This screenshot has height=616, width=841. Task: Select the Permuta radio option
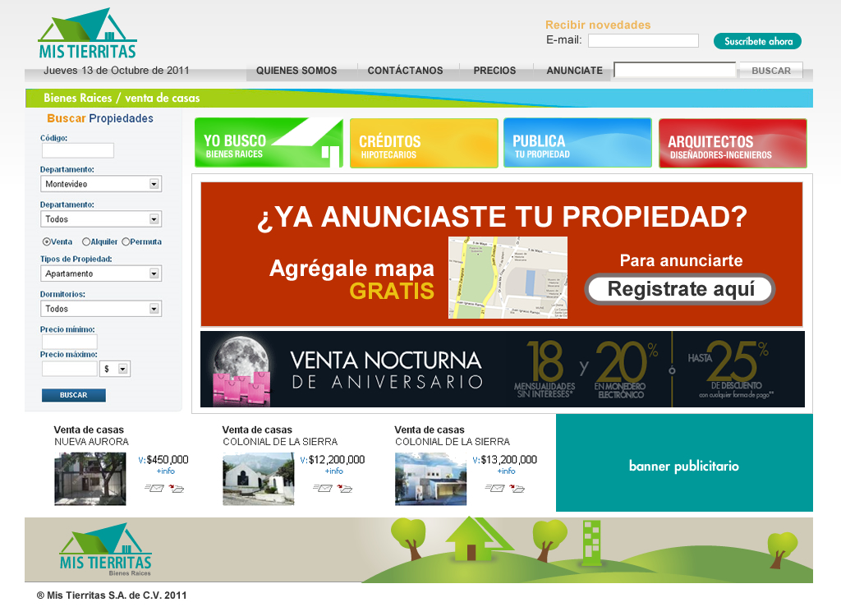(x=126, y=241)
